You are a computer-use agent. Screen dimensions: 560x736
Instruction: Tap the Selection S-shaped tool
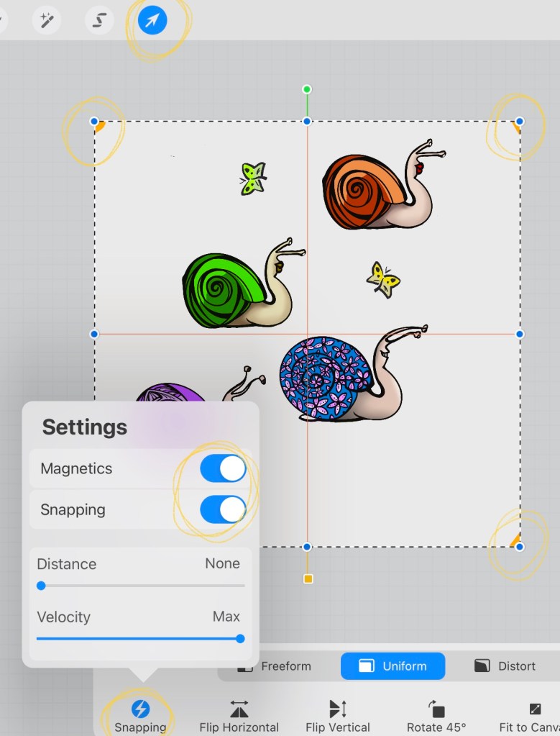click(99, 21)
